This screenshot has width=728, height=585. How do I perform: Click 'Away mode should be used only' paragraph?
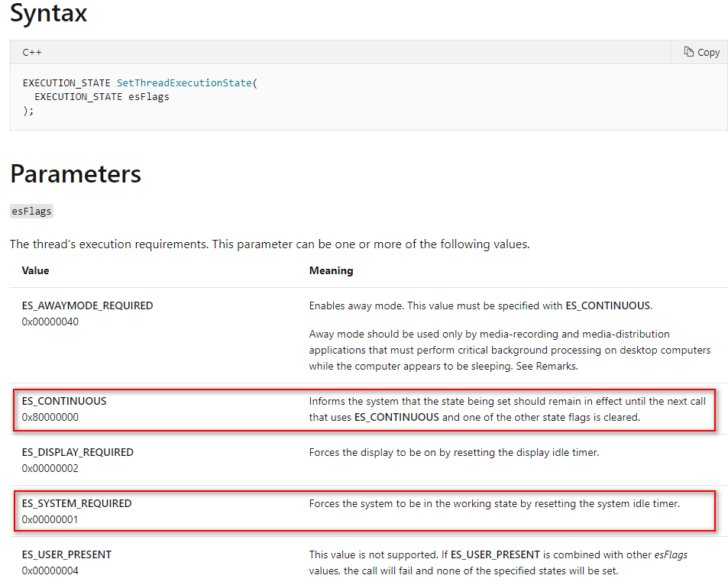tap(510, 350)
